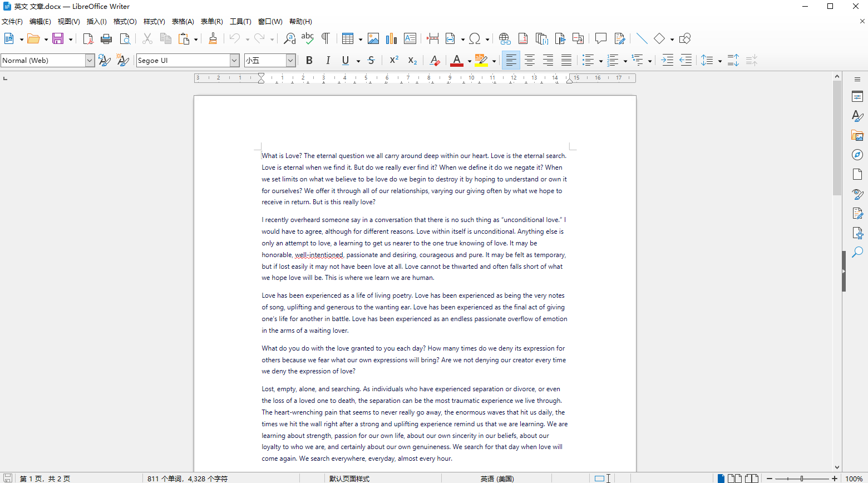868x483 pixels.
Task: Open the 格式 menu
Action: (x=125, y=21)
